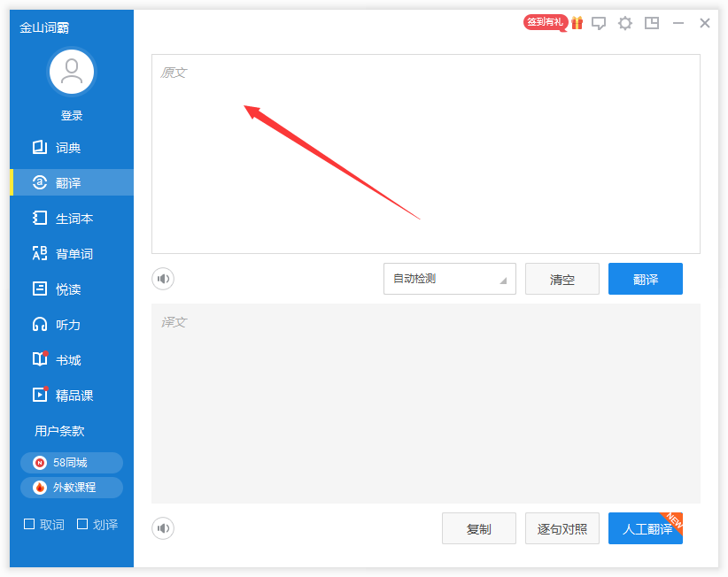Click the 译文 translation output area
This screenshot has height=577, width=728.
pyautogui.click(x=426, y=404)
